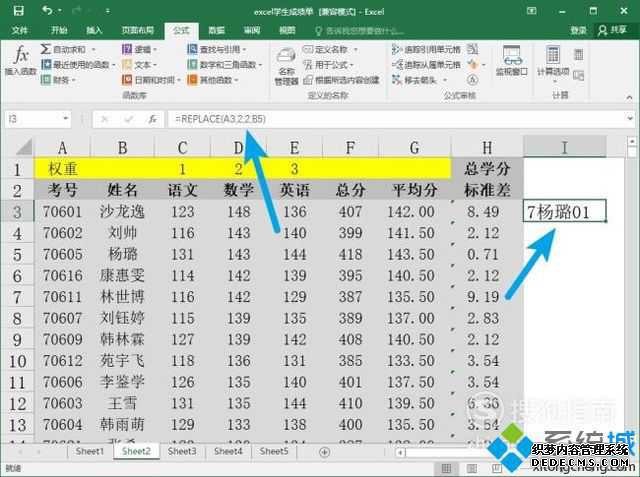Viewport: 640px width, 477px height.
Task: Open Use in Formula (用于公式) dropdown
Action: [x=329, y=64]
